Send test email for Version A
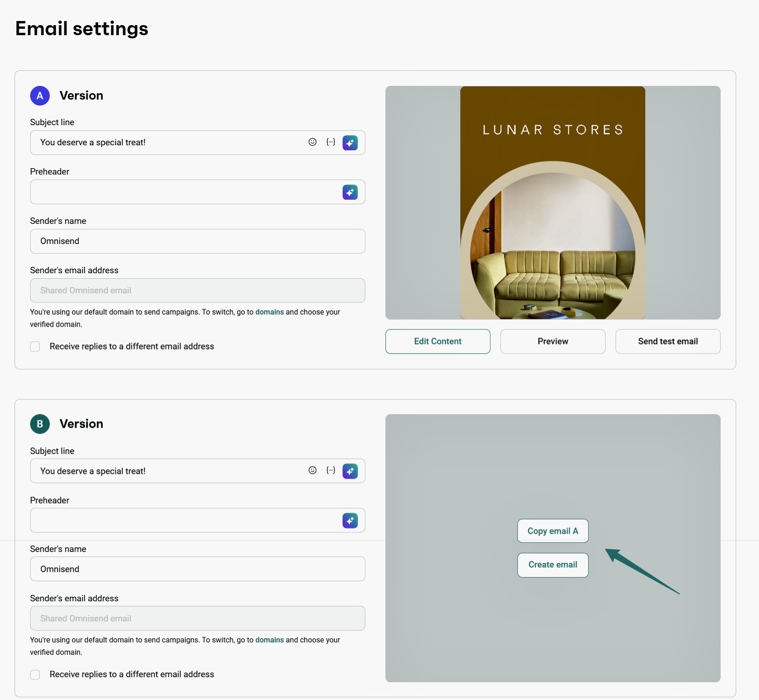Viewport: 759px width, 700px height. click(668, 341)
